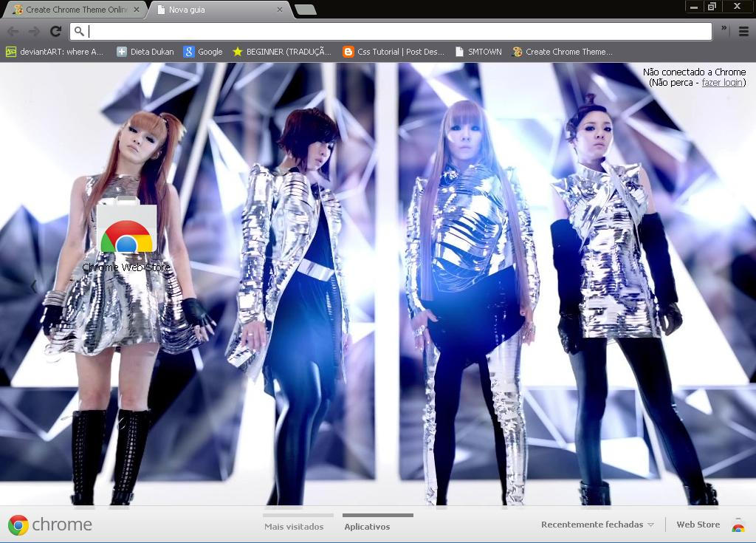The image size is (756, 543).
Task: Switch to the Aplicativos view
Action: (367, 526)
